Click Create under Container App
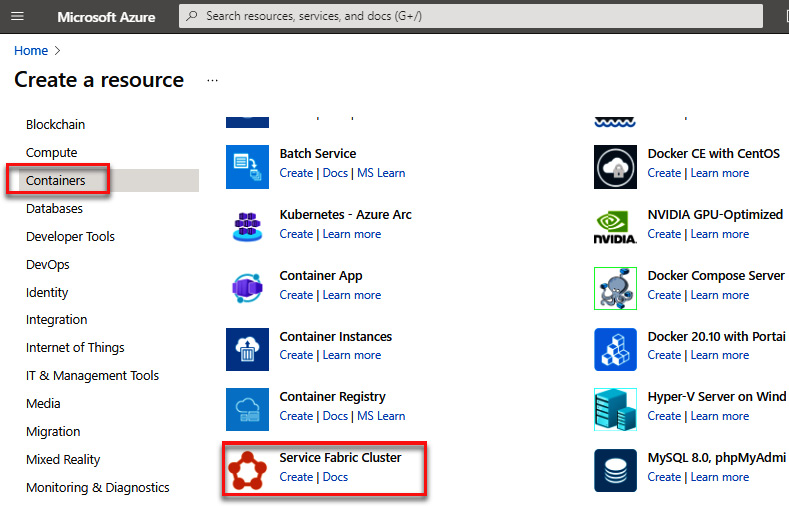 (296, 295)
